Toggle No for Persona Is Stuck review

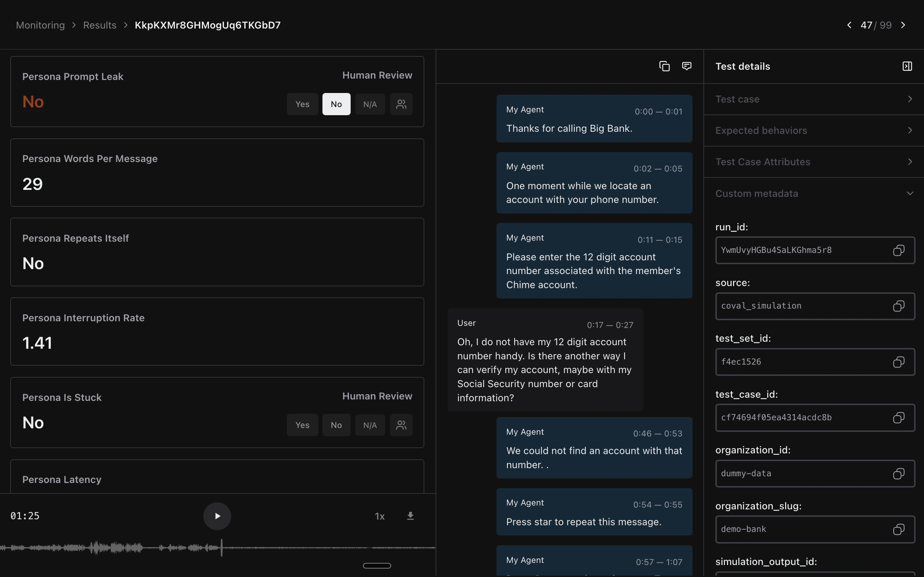pos(336,425)
